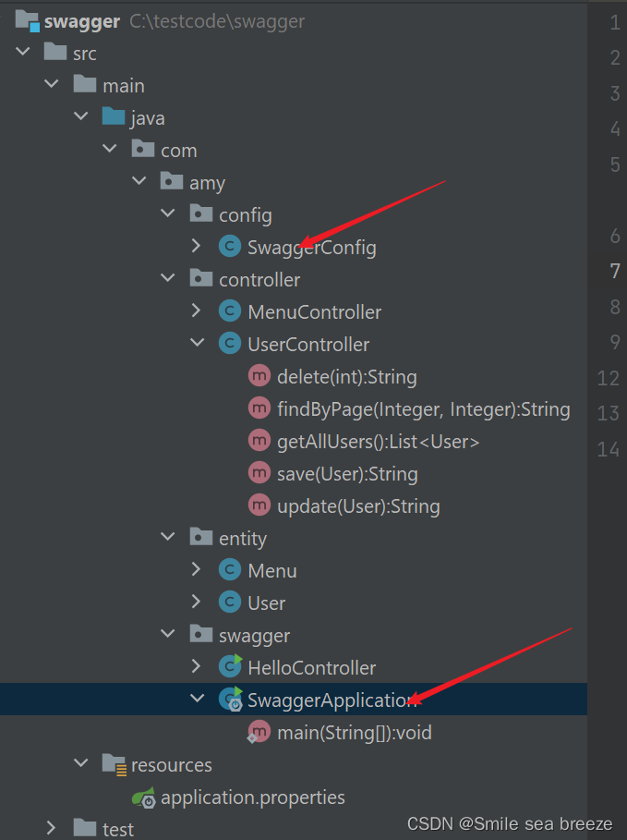Screen dimensions: 627x840
Task: Click the method icon next to main(String[]):void
Action: (259, 732)
